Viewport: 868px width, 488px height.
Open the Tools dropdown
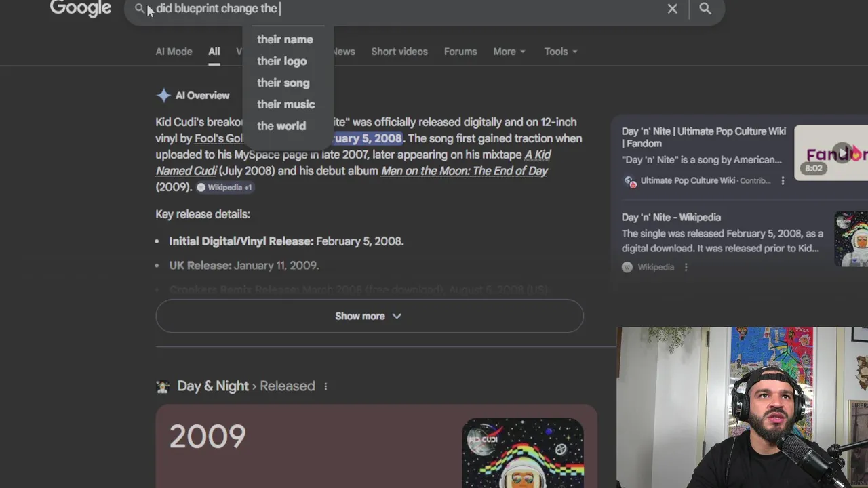click(560, 52)
